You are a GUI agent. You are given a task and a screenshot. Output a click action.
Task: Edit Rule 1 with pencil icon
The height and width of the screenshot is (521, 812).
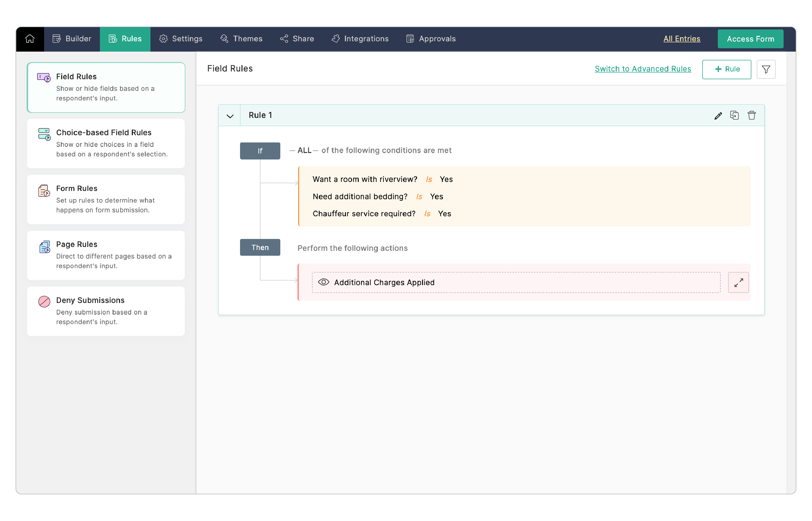tap(718, 116)
